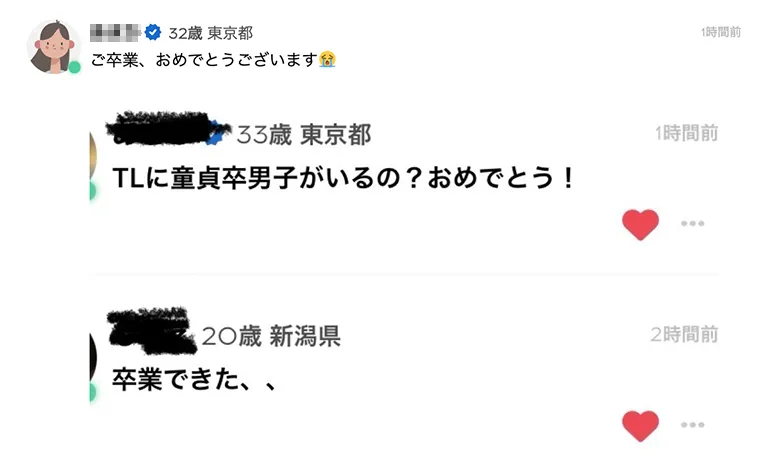Click the 2時間前 timestamp on 20歳 reply

pos(684,335)
